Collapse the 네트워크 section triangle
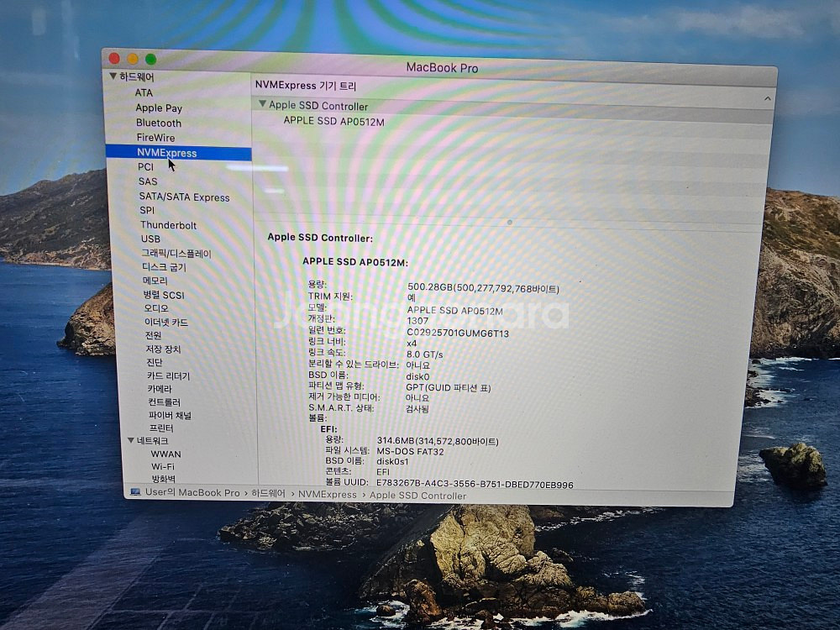 [131, 440]
